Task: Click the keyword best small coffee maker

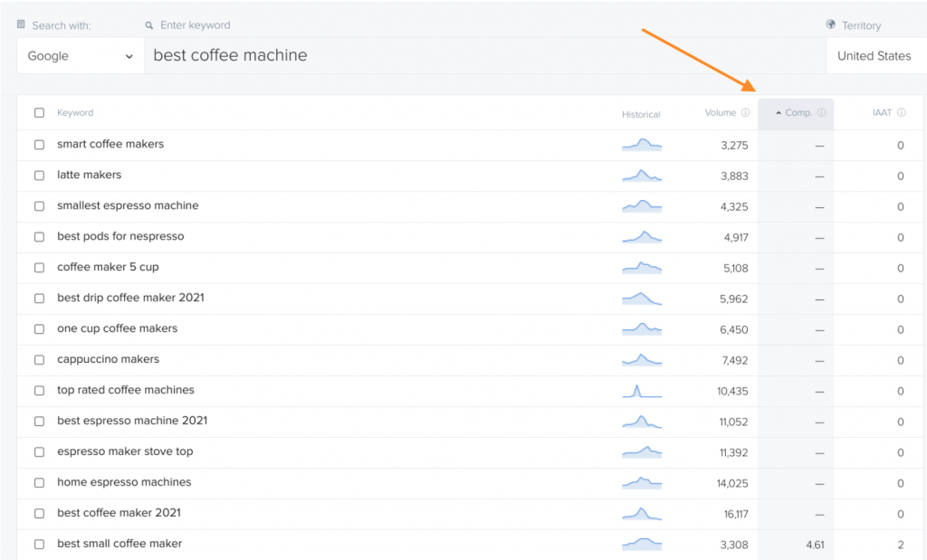Action: (119, 543)
